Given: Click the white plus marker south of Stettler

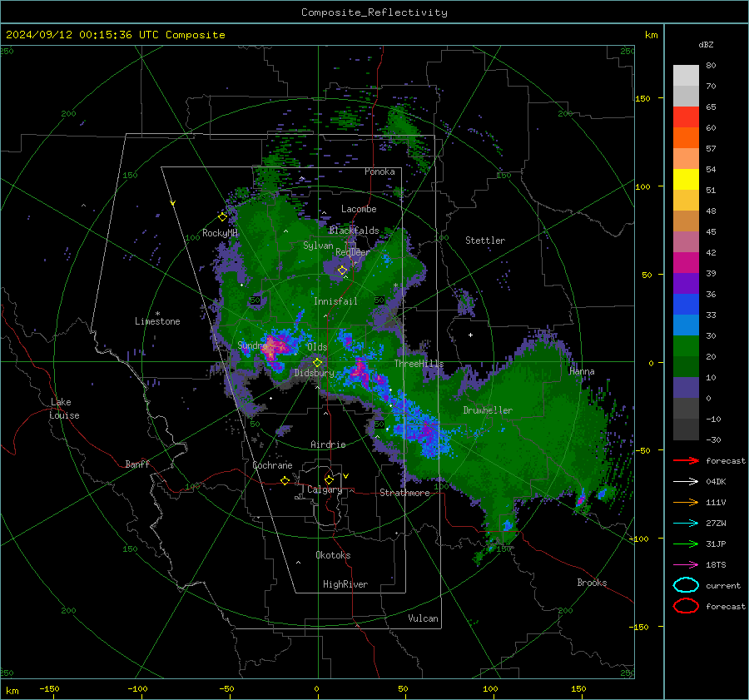Looking at the screenshot, I should pos(470,335).
